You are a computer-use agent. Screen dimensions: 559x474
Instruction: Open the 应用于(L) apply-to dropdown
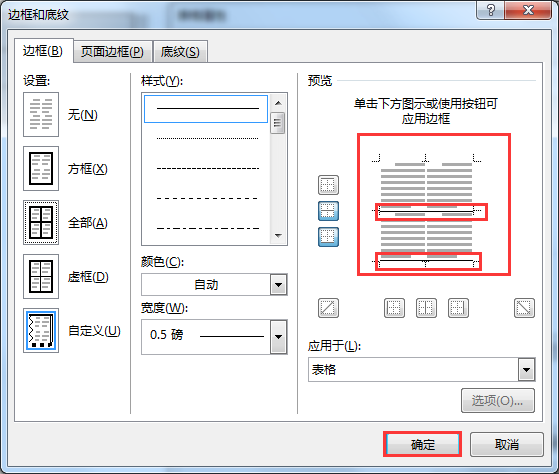coord(527,370)
